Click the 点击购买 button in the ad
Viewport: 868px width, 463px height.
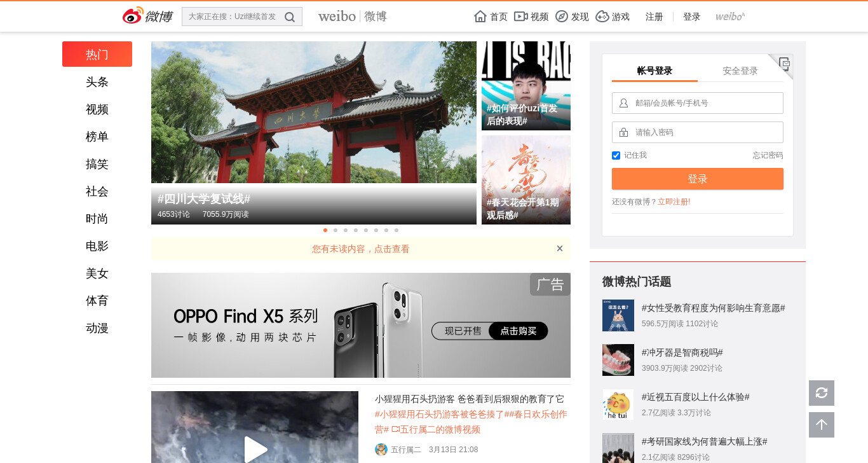[519, 331]
